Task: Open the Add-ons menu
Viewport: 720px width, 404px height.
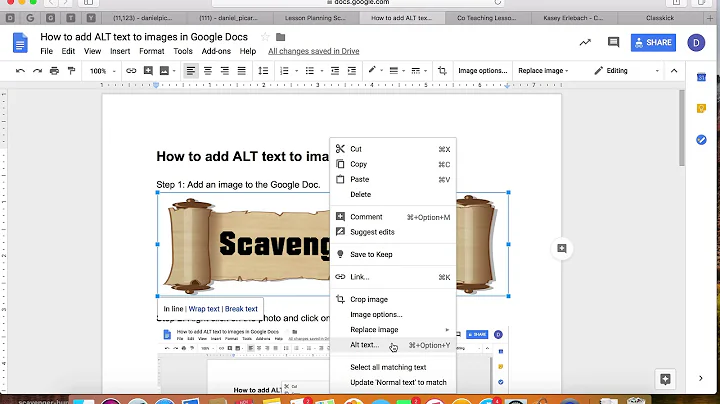Action: point(216,51)
